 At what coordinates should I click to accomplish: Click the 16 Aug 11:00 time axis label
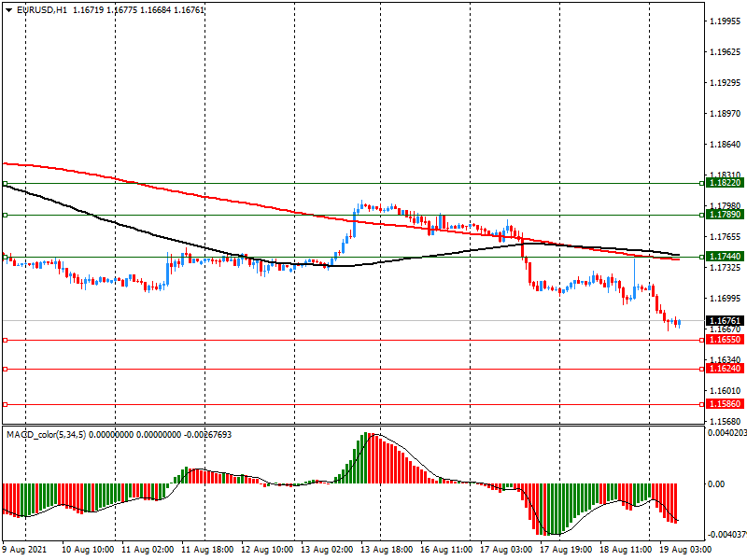pyautogui.click(x=446, y=550)
